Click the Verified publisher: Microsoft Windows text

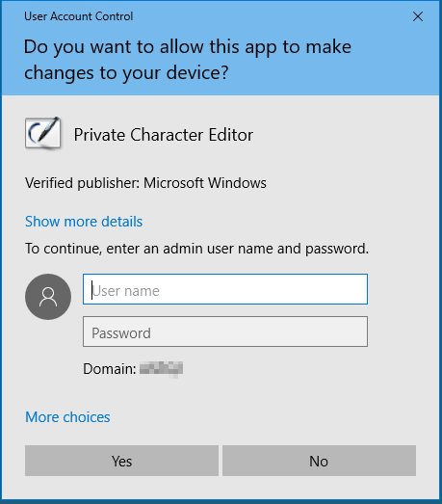(145, 183)
